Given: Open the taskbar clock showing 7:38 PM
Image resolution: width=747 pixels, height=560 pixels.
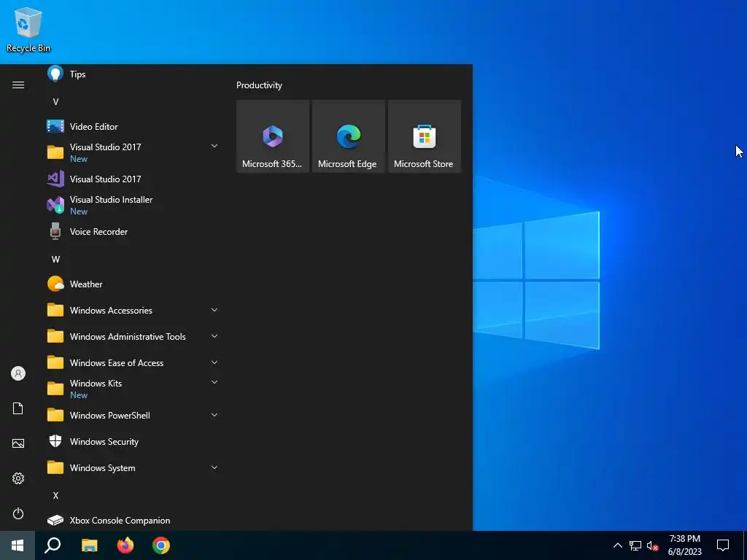Looking at the screenshot, I should coord(684,545).
